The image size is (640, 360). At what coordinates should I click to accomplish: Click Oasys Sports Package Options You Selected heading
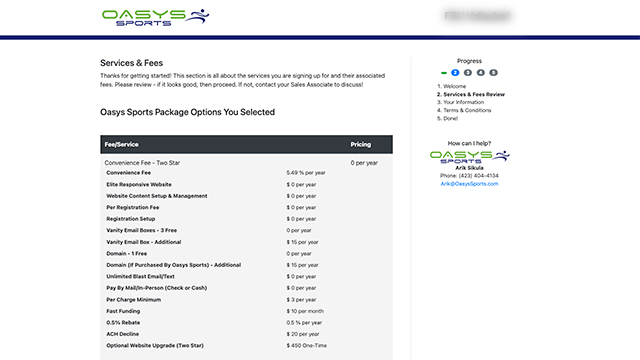[187, 112]
